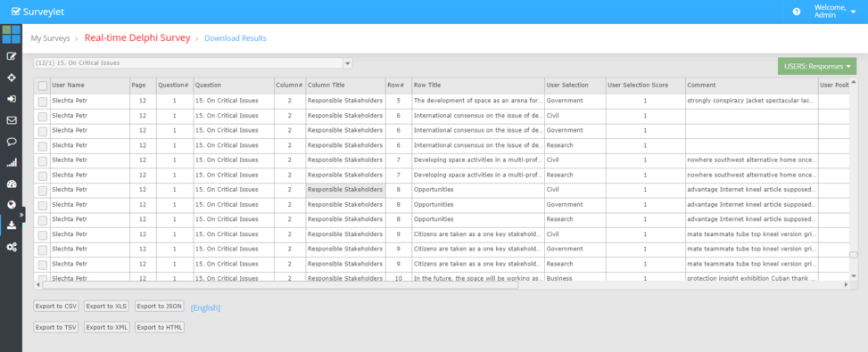Toggle the select-all checkbox in table header
This screenshot has width=868, height=352.
click(x=43, y=86)
